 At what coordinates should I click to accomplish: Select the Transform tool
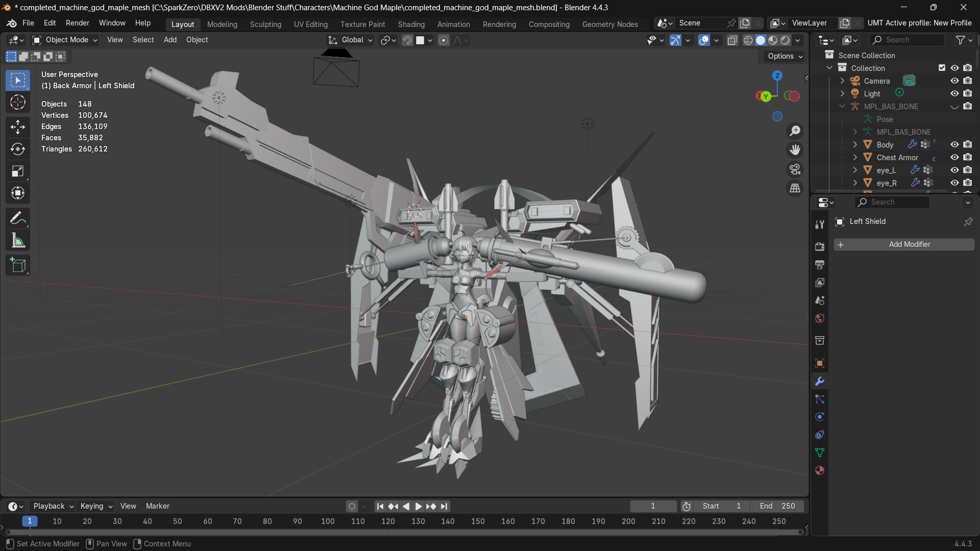tap(18, 193)
